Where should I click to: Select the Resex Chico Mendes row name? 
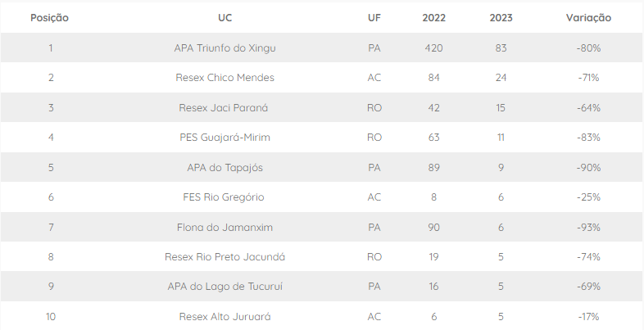(225, 78)
